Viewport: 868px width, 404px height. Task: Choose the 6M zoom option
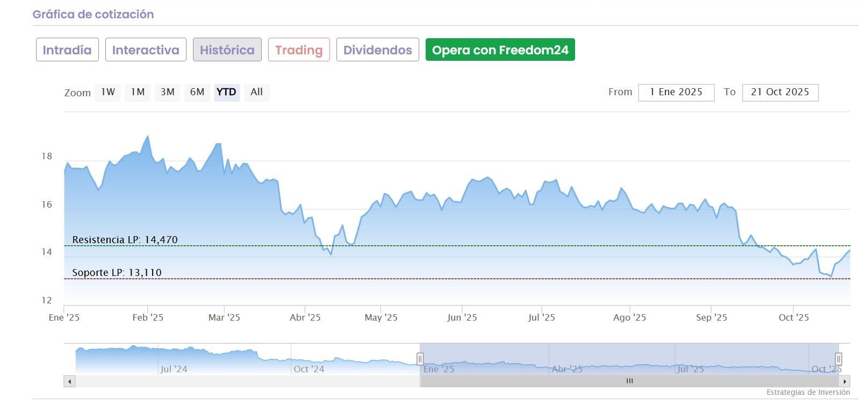pos(197,92)
